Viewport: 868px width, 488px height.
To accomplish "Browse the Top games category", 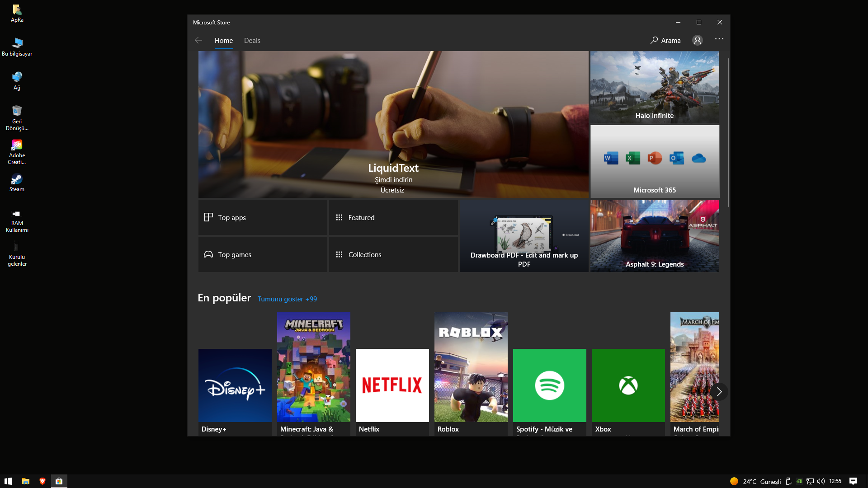I will click(x=263, y=254).
